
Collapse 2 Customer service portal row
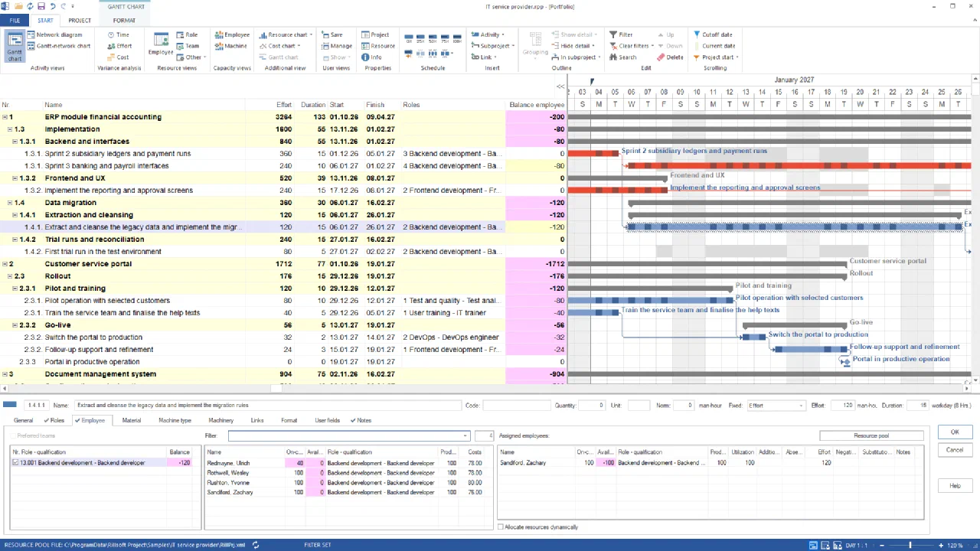[x=5, y=264]
